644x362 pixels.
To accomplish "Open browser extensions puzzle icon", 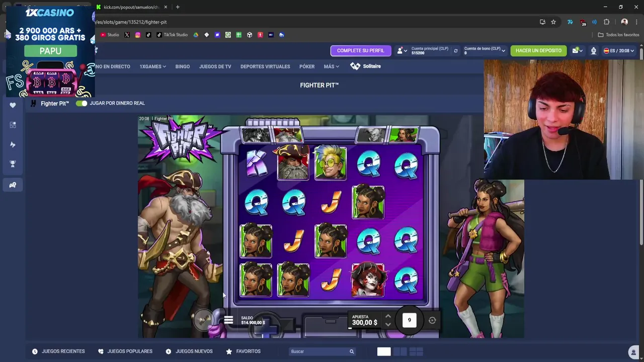I will pyautogui.click(x=606, y=22).
